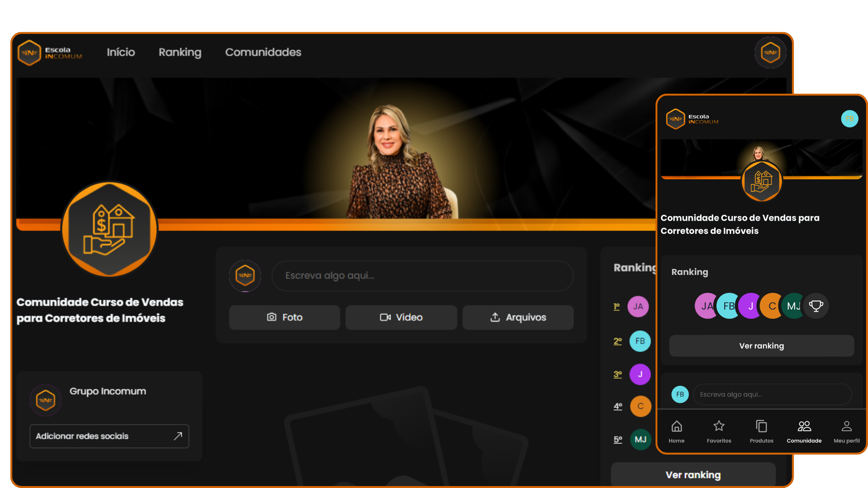This screenshot has width=868, height=488.
Task: Open the Comunidades menu item
Action: pyautogui.click(x=263, y=52)
